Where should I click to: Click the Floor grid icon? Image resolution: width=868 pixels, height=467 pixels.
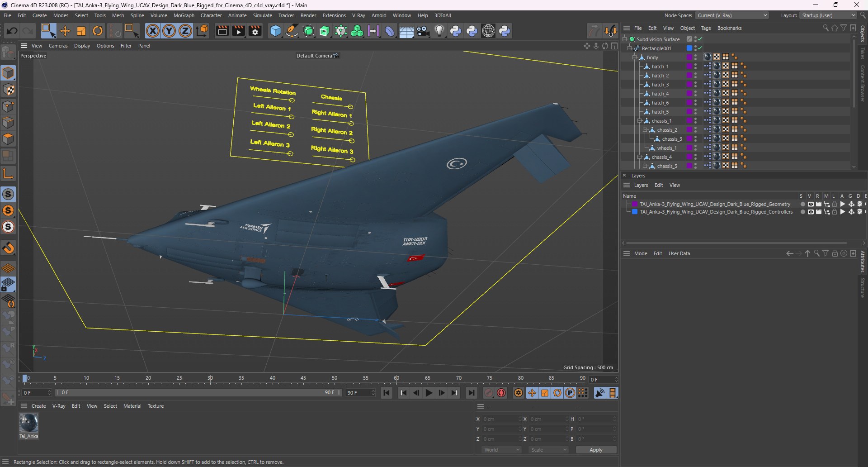[406, 31]
